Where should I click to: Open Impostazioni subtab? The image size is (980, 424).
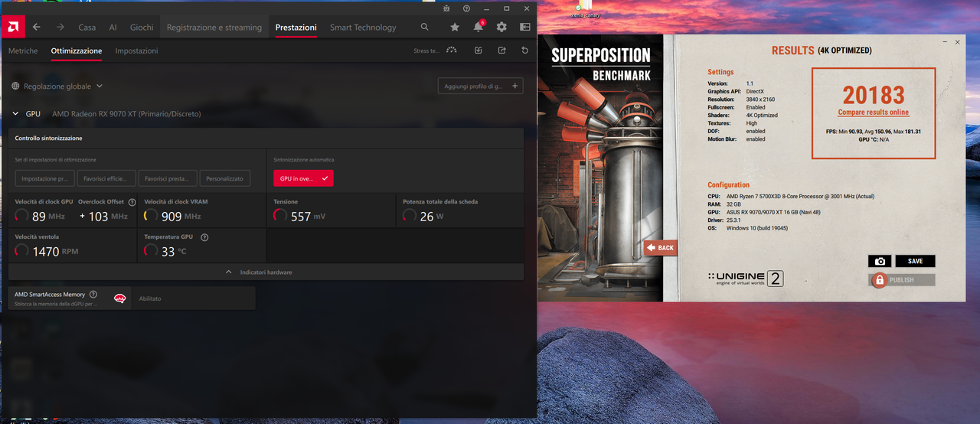pyautogui.click(x=136, y=51)
